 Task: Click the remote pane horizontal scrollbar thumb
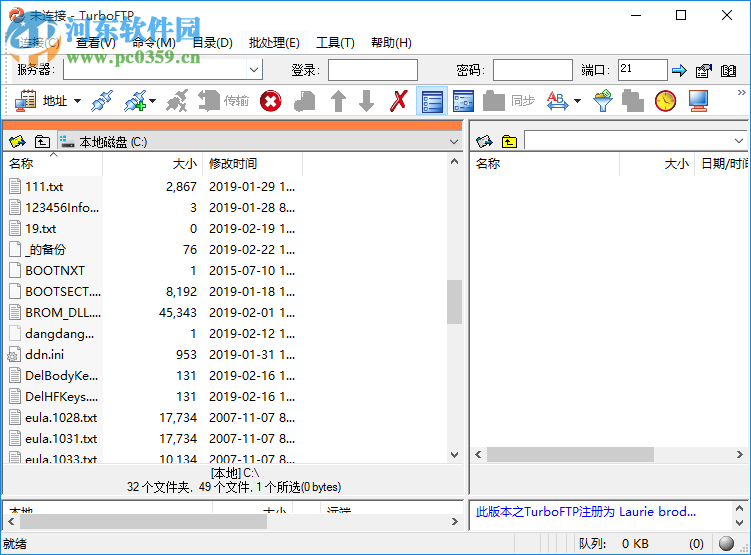point(570,454)
